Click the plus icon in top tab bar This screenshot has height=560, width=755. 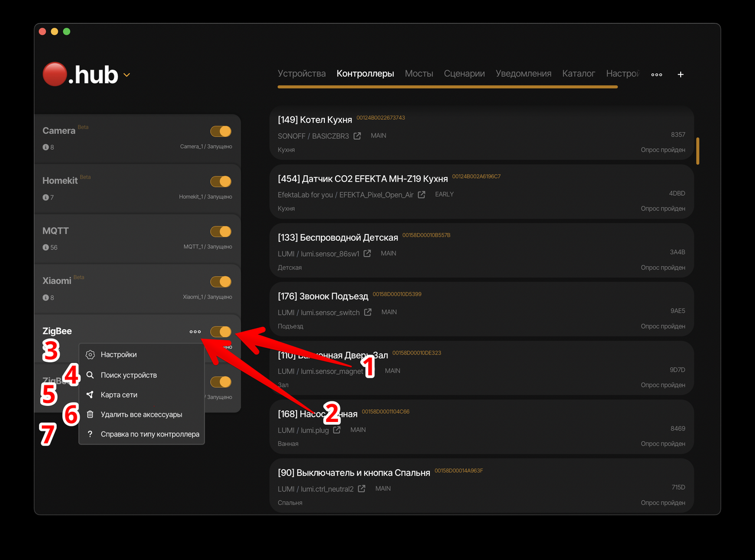tap(681, 74)
